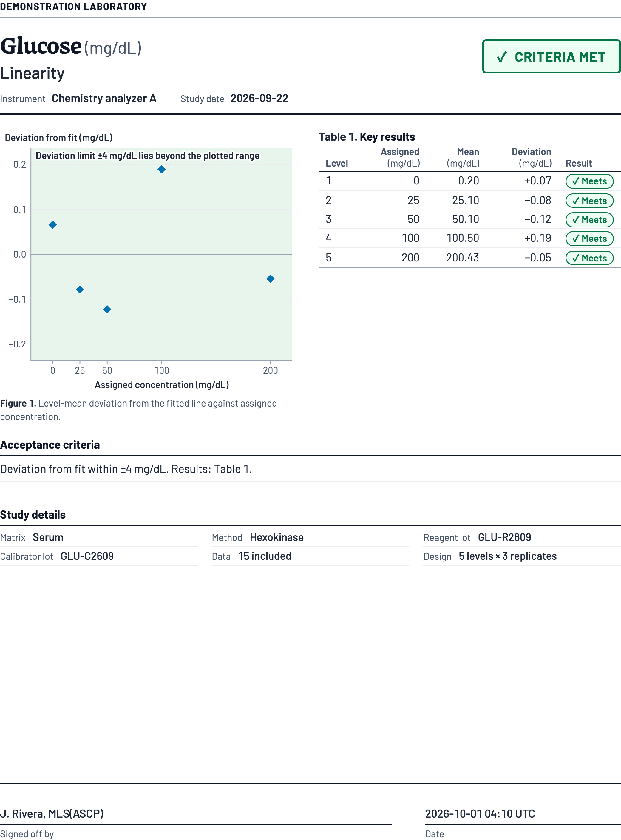
Task: Click the deviation value −0.12
Action: [x=537, y=219]
